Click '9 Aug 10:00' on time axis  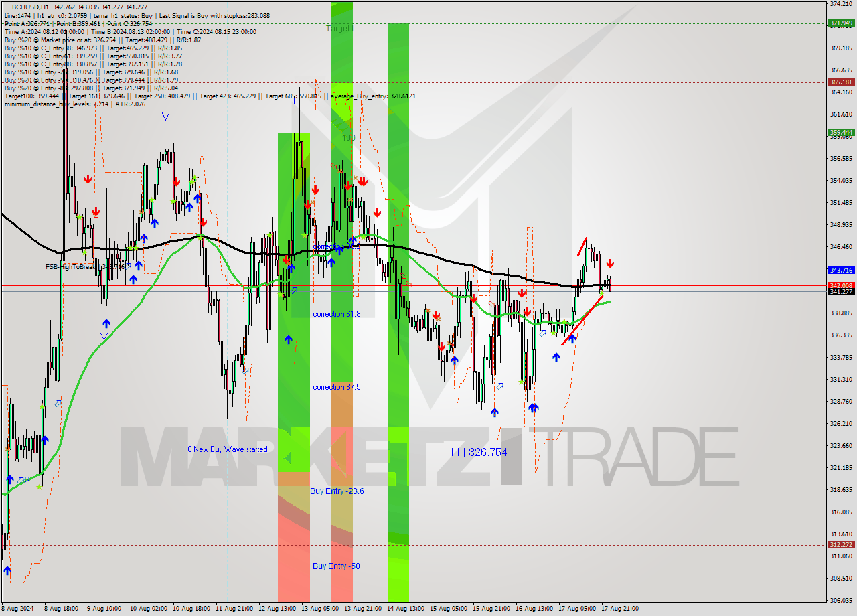[104, 609]
